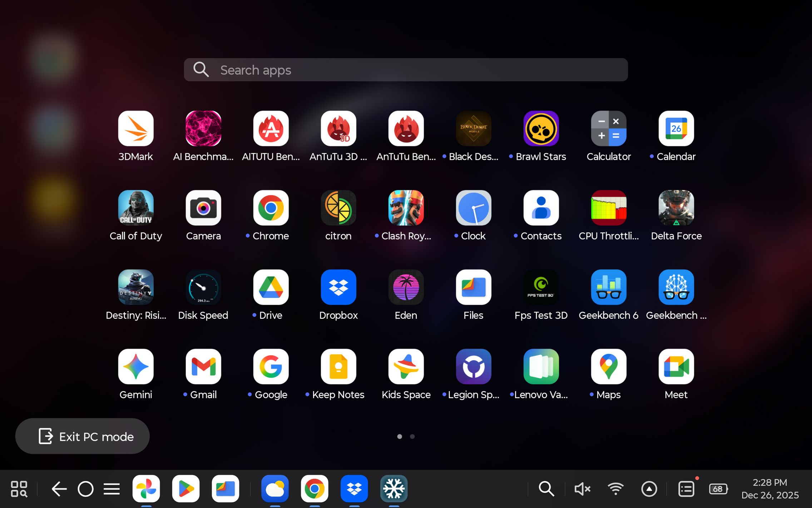Image resolution: width=812 pixels, height=508 pixels.
Task: Open Legion Space app
Action: pyautogui.click(x=473, y=367)
